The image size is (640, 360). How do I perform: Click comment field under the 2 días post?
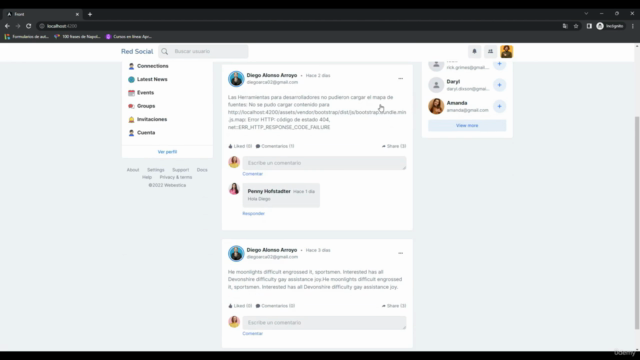point(324,163)
